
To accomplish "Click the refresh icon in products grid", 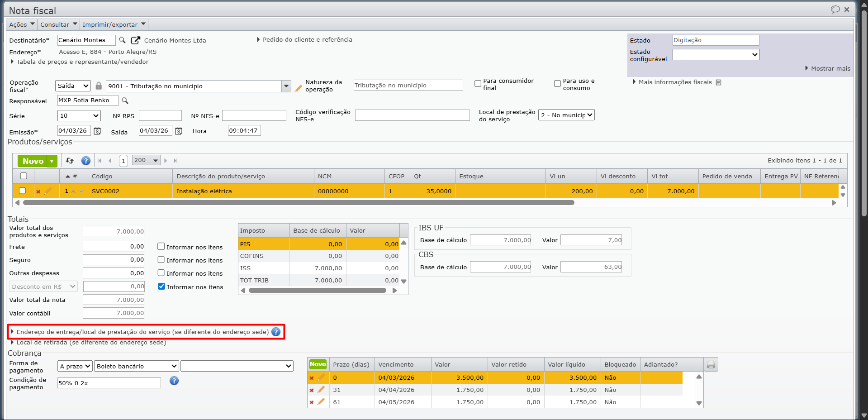I will click(x=70, y=161).
